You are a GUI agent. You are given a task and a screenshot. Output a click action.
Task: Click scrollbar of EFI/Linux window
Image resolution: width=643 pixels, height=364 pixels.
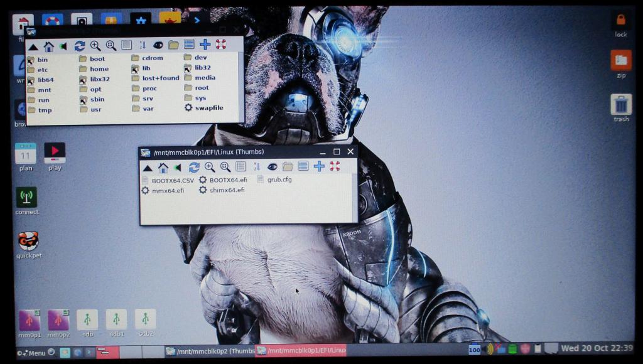tap(355, 198)
